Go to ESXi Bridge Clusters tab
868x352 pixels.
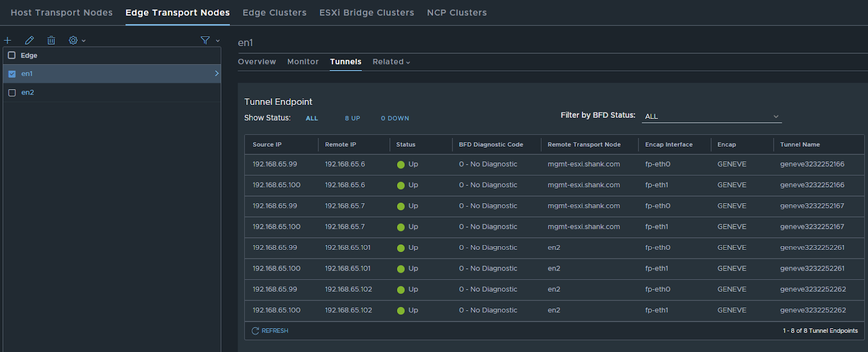367,12
